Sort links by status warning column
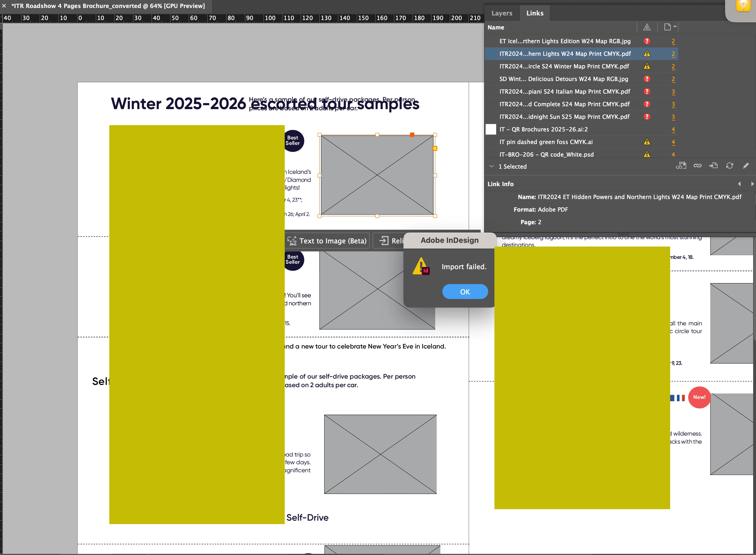 tap(647, 27)
